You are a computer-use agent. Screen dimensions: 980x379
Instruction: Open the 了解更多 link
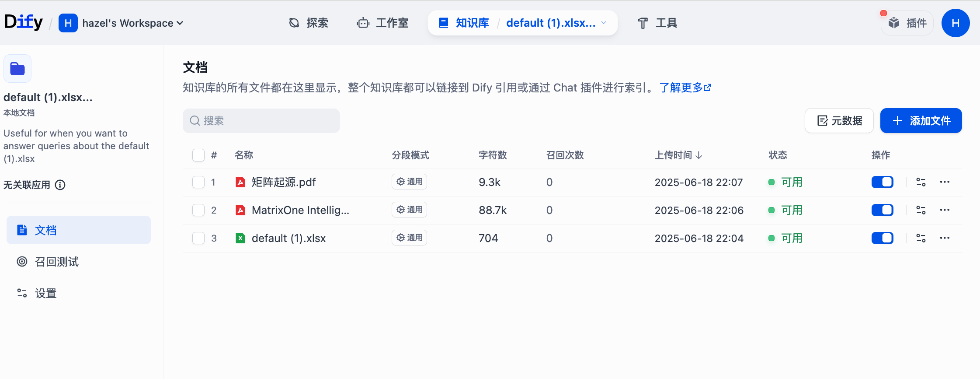tap(685, 88)
